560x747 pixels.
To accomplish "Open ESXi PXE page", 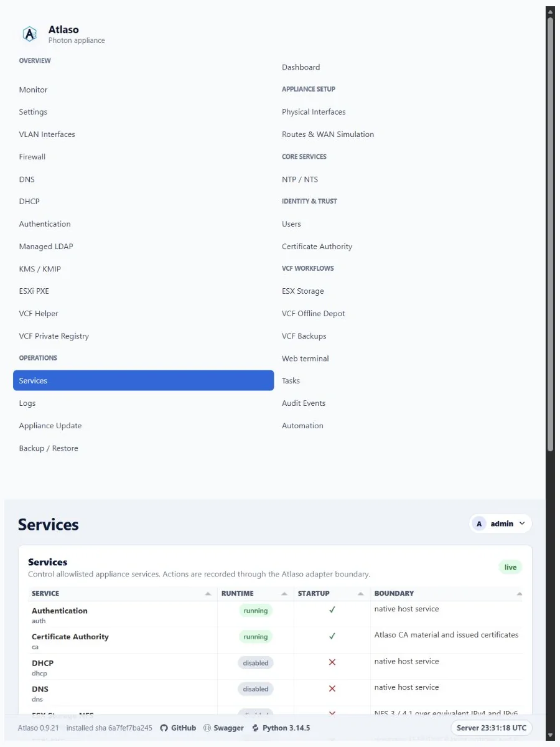I will pos(34,291).
